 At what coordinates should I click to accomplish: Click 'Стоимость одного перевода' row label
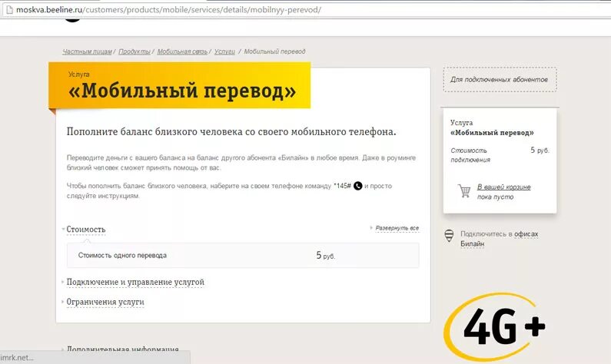point(122,256)
